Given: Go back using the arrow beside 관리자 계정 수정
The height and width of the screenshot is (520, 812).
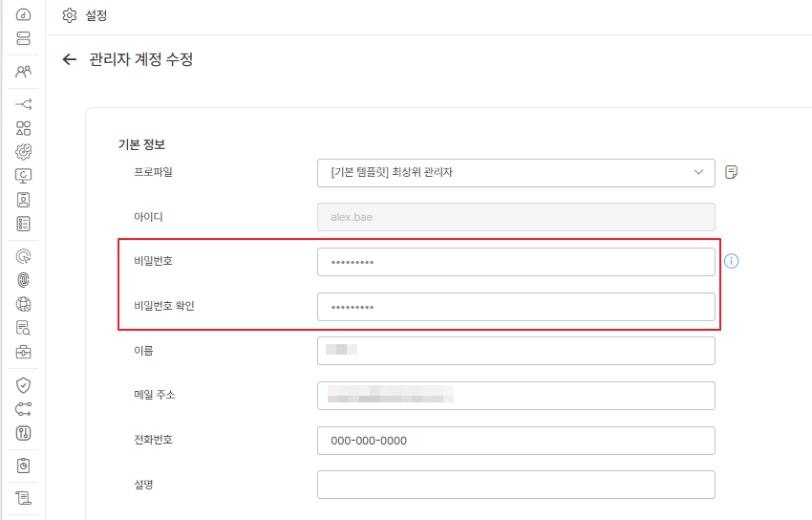Looking at the screenshot, I should click(69, 59).
